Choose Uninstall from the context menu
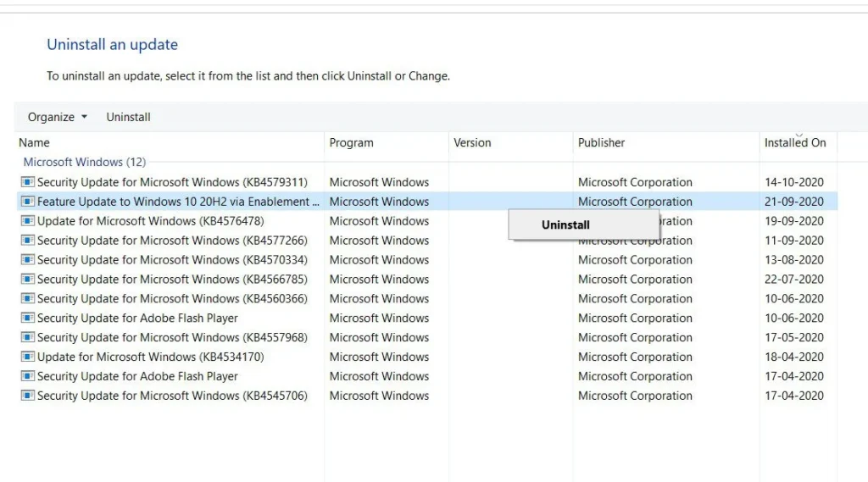 [583, 224]
